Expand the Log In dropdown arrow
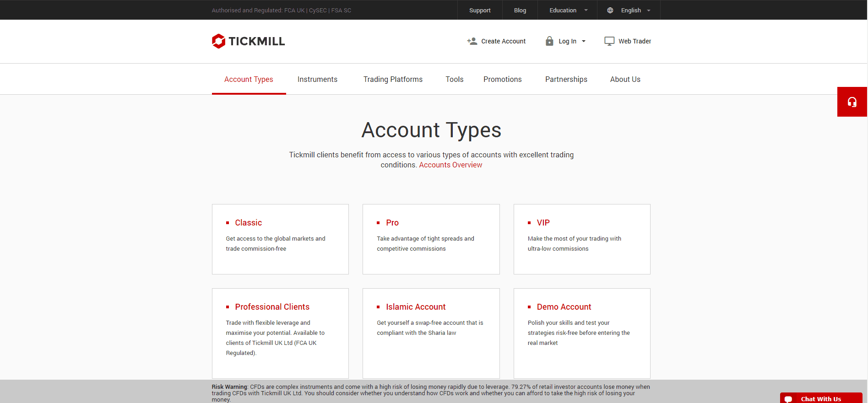868x403 pixels. pyautogui.click(x=584, y=41)
